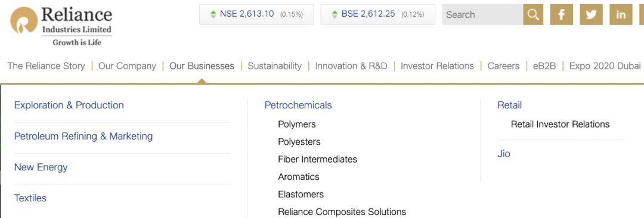The height and width of the screenshot is (218, 644).
Task: Click the search magnifier icon
Action: pyautogui.click(x=533, y=15)
